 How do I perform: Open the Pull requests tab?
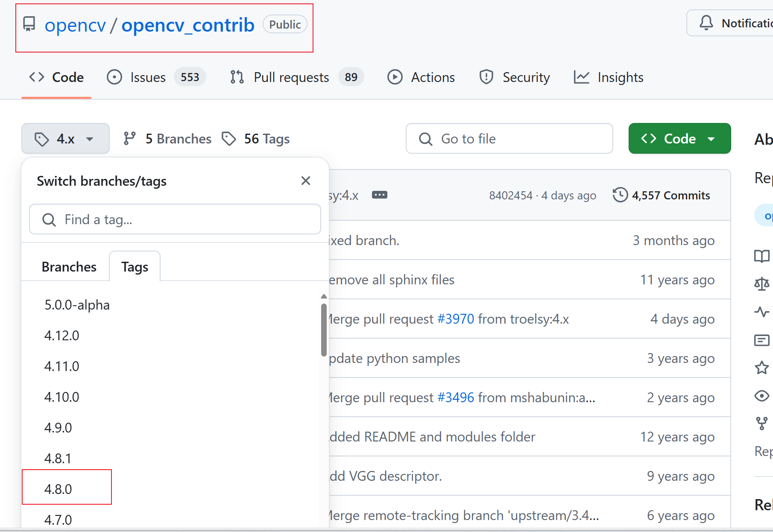[x=296, y=77]
